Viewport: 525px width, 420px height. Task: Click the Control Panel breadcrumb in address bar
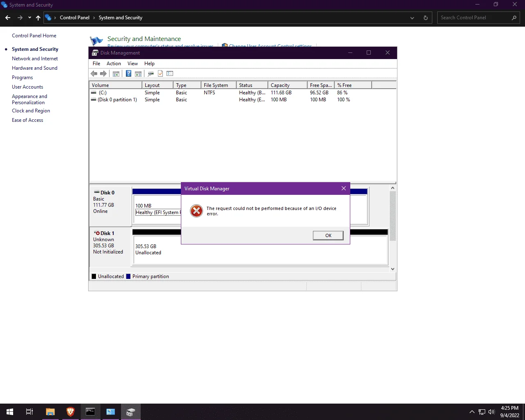[75, 18]
